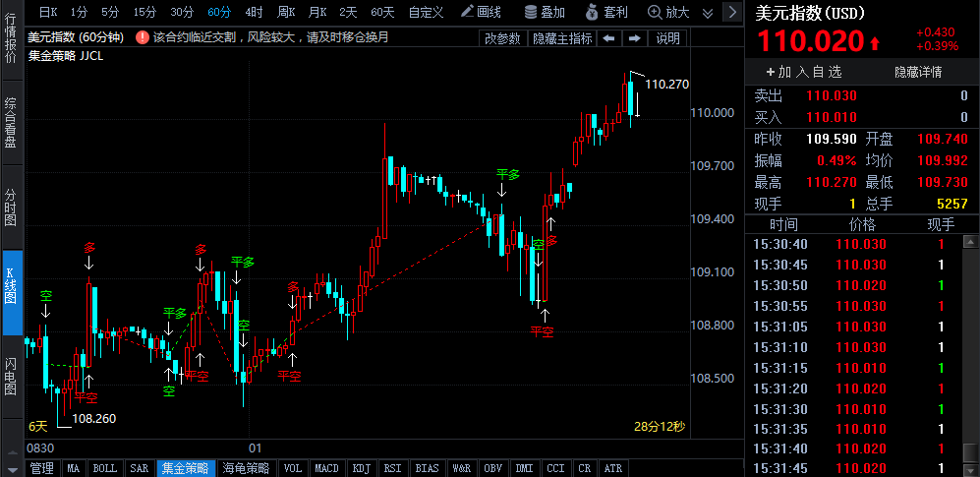Viewport: 980px width, 477px height.
Task: Click the red risk warning icon
Action: [143, 37]
